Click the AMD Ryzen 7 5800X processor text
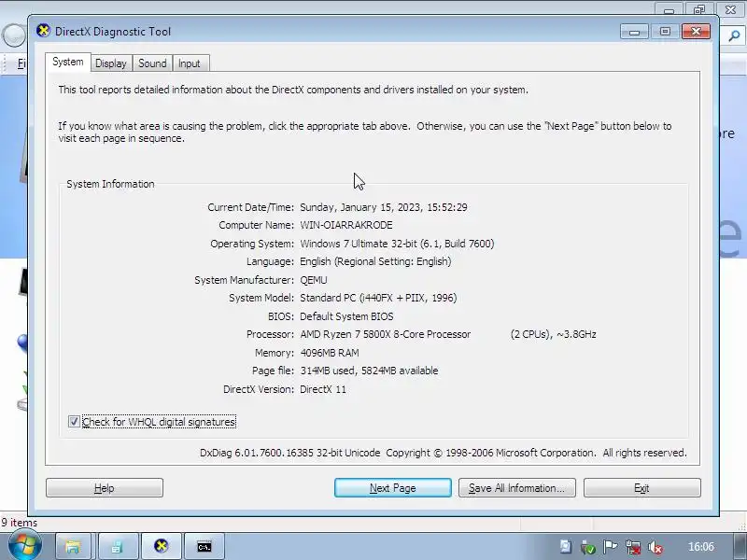Viewport: 747px width, 560px height. point(386,334)
